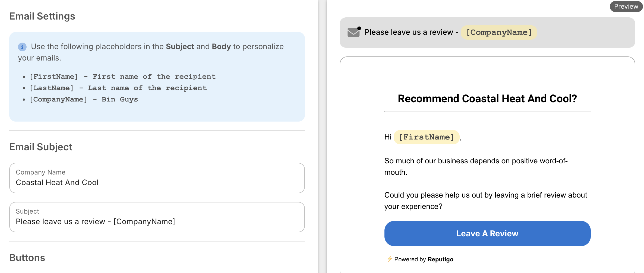Select the [CompanyName] chip in the preview subject
Viewport: 644px width, 273px height.
point(499,32)
